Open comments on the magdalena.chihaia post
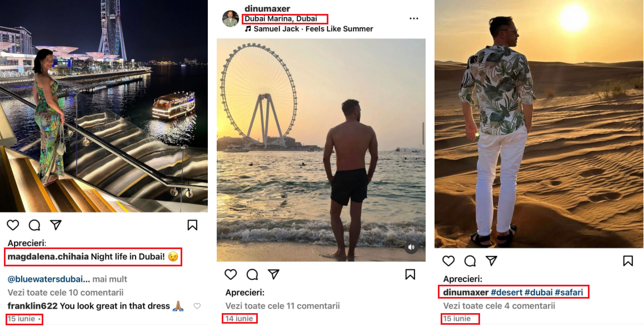644x327 pixels. 34,225
